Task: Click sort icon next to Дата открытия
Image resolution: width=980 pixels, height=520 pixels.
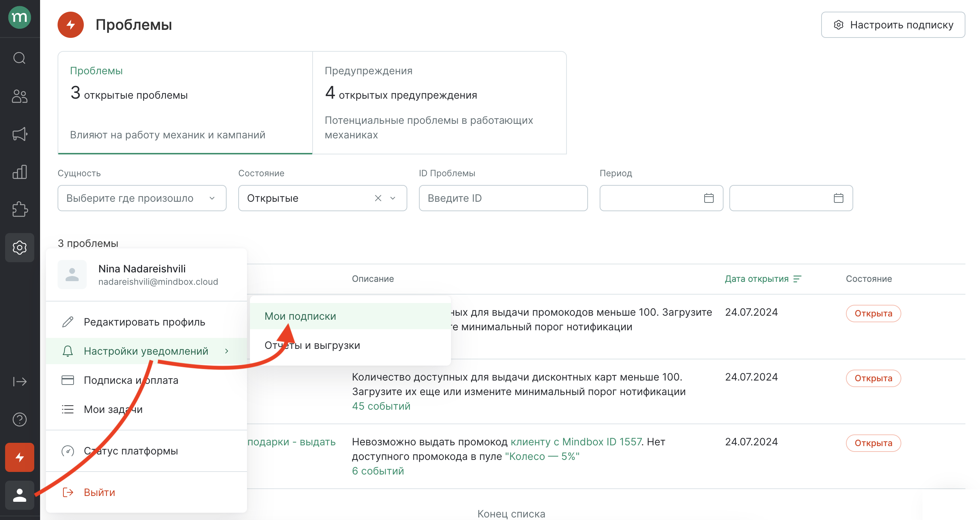Action: click(797, 279)
